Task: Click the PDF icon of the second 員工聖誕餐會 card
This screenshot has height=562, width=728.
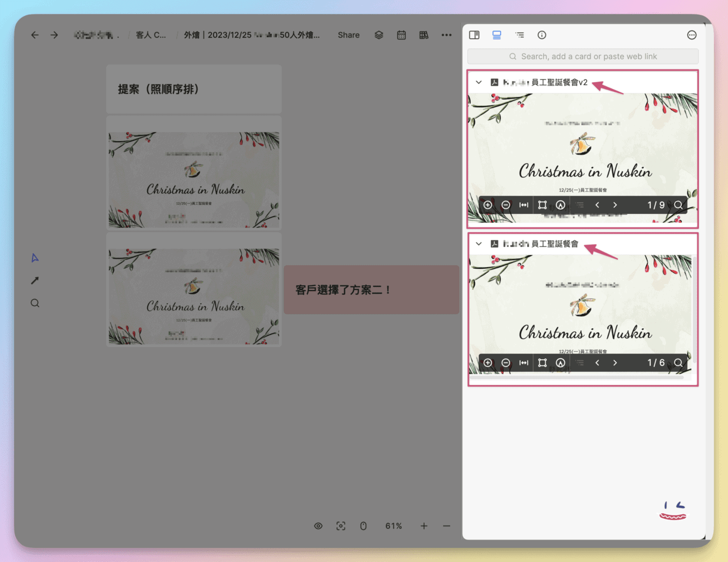Action: (494, 244)
